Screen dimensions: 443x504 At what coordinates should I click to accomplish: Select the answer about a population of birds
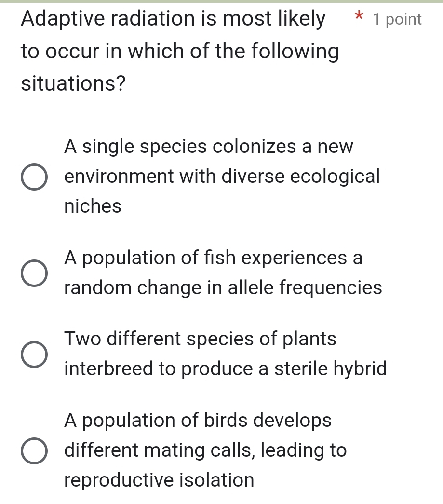pyautogui.click(x=198, y=420)
